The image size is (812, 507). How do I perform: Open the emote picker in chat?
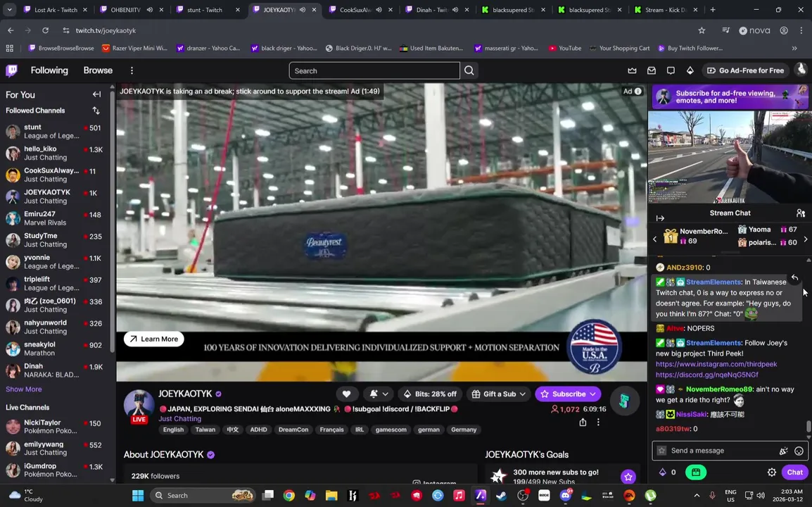(x=799, y=451)
